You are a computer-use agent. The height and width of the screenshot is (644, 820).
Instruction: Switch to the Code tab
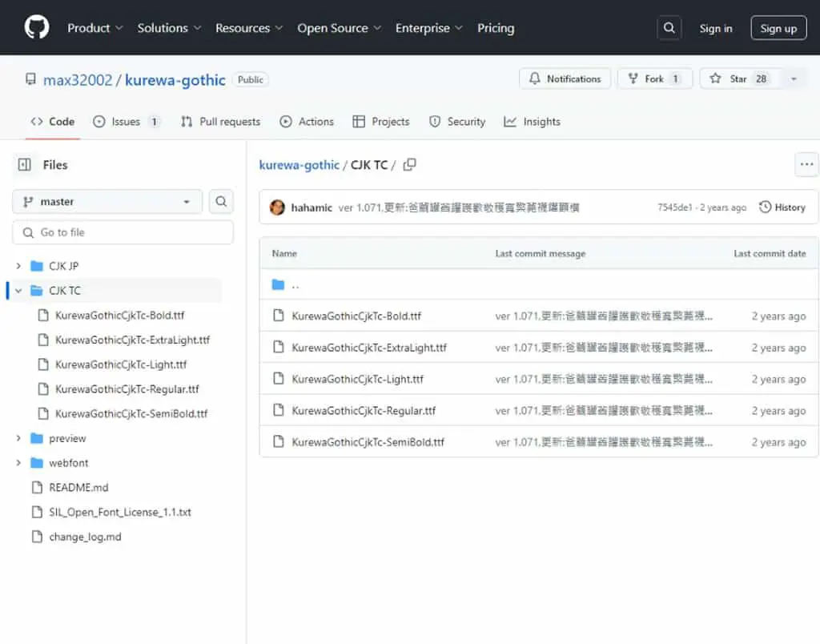coord(53,122)
